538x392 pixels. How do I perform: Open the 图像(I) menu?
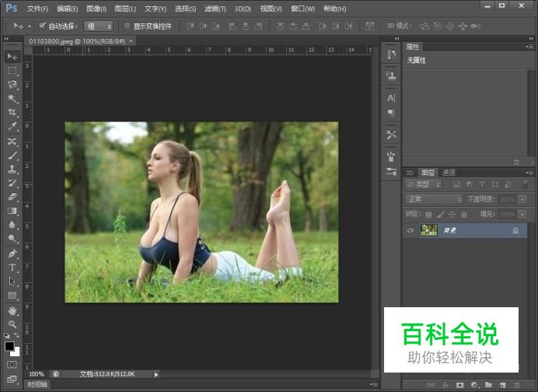tap(96, 9)
